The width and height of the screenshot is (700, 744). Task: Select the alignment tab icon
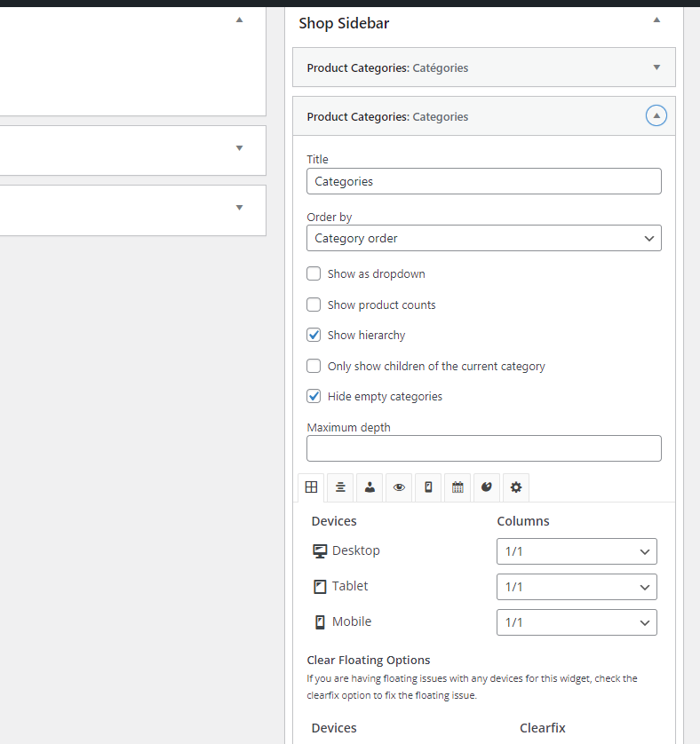point(340,487)
